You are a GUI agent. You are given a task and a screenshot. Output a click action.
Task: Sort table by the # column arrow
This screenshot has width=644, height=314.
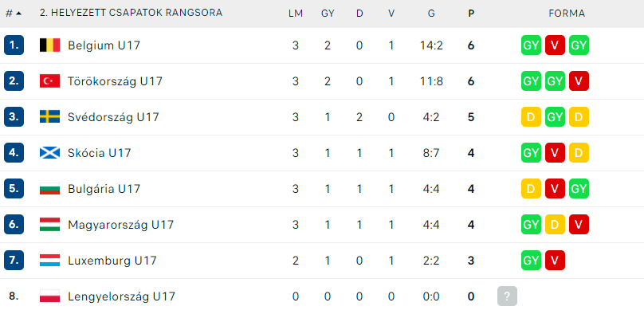click(x=18, y=14)
